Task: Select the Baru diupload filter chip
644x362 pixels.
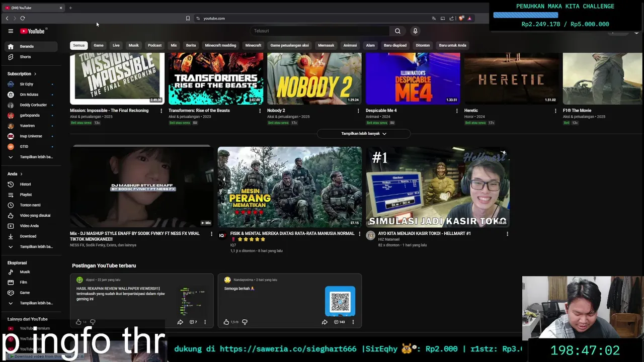Action: (395, 45)
